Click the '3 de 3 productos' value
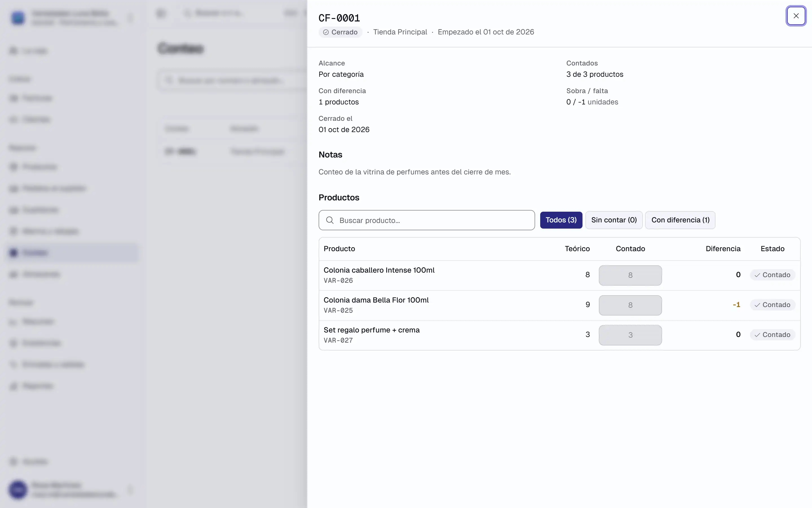The width and height of the screenshot is (812, 508). tap(595, 74)
